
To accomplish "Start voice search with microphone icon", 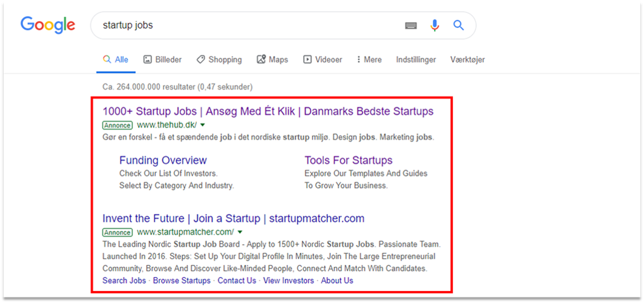I will pyautogui.click(x=435, y=25).
